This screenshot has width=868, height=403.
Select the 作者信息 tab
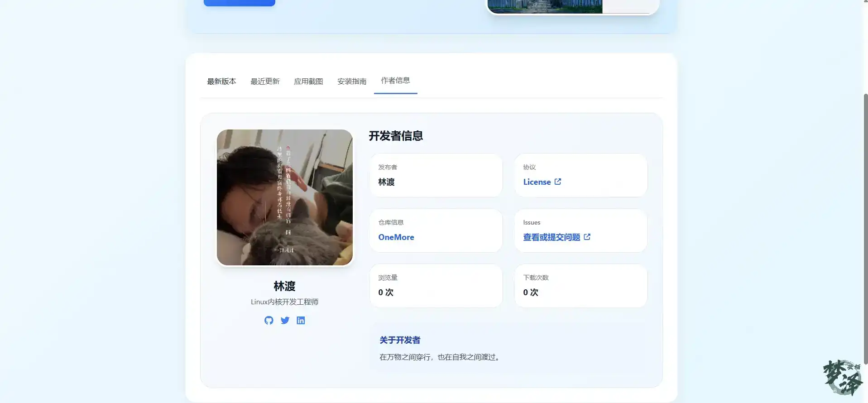click(395, 81)
